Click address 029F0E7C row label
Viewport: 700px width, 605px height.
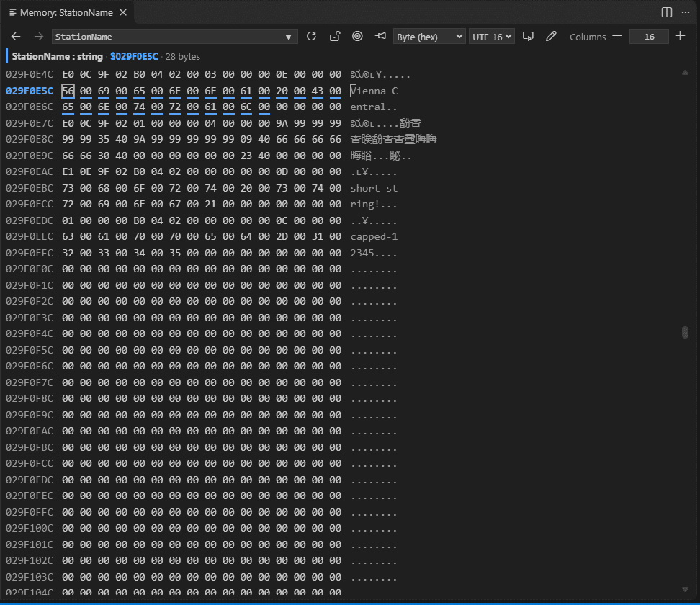click(x=30, y=123)
